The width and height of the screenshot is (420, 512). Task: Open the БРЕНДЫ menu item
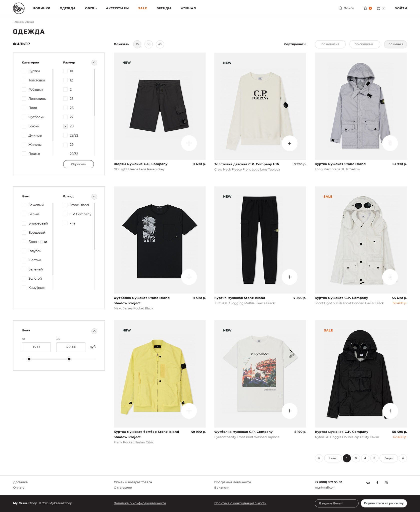(x=164, y=8)
